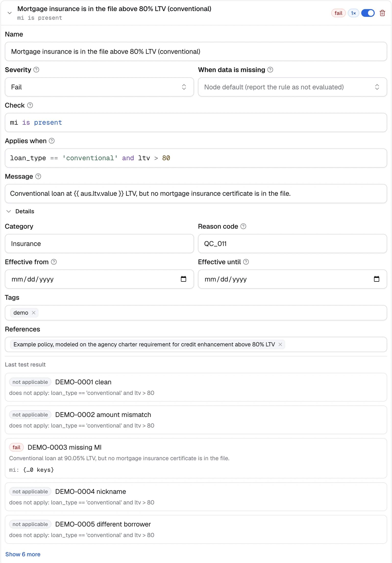Toggle the rule enabled switch
This screenshot has width=392, height=563.
tap(368, 13)
